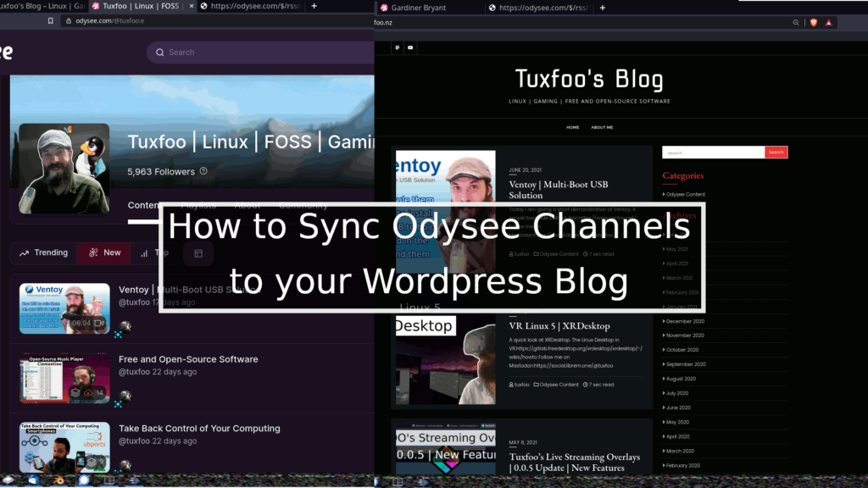Click the Tuxfoo channel profile picture

[x=64, y=169]
